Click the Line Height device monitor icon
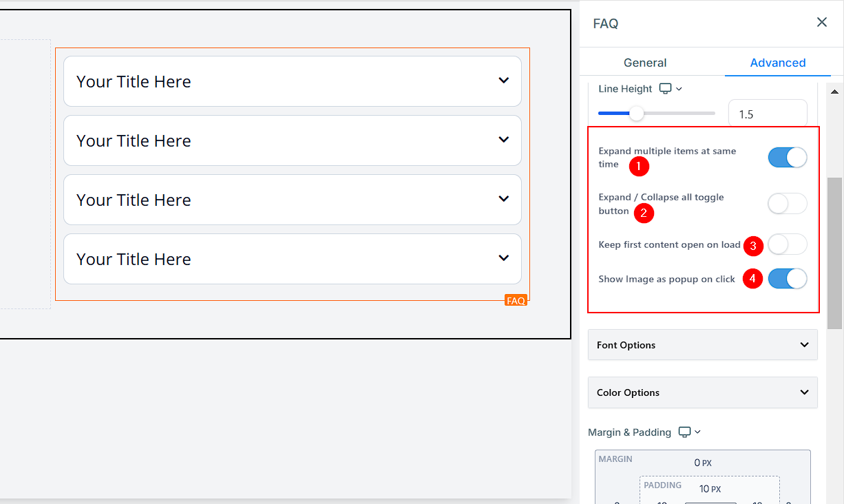Screen dimensions: 844x504 click(x=665, y=89)
